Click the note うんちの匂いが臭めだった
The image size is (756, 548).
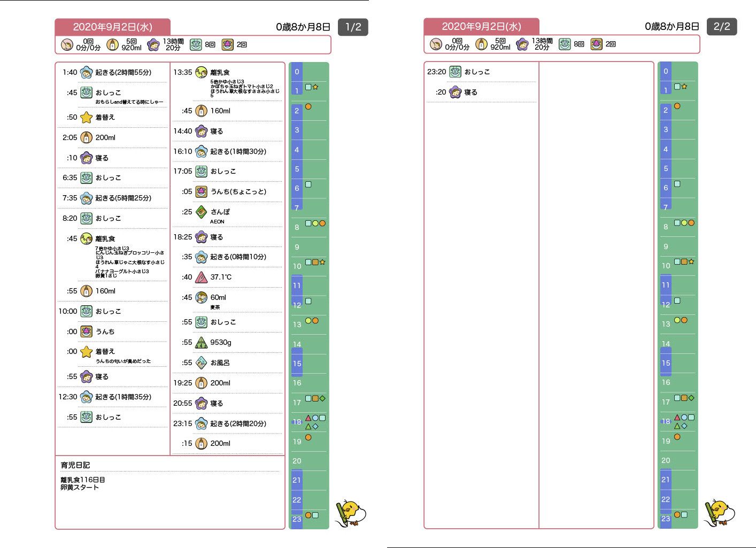pyautogui.click(x=123, y=361)
